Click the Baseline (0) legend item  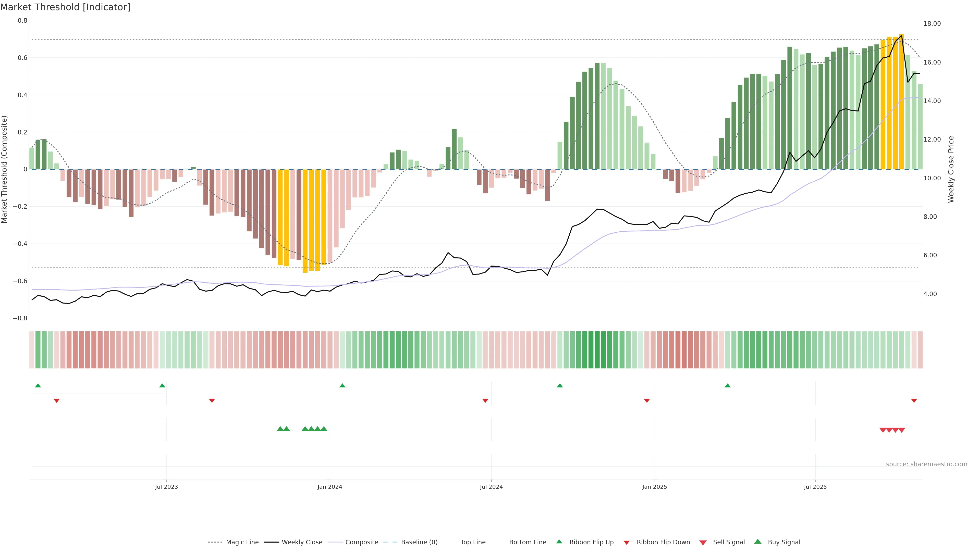coord(419,542)
